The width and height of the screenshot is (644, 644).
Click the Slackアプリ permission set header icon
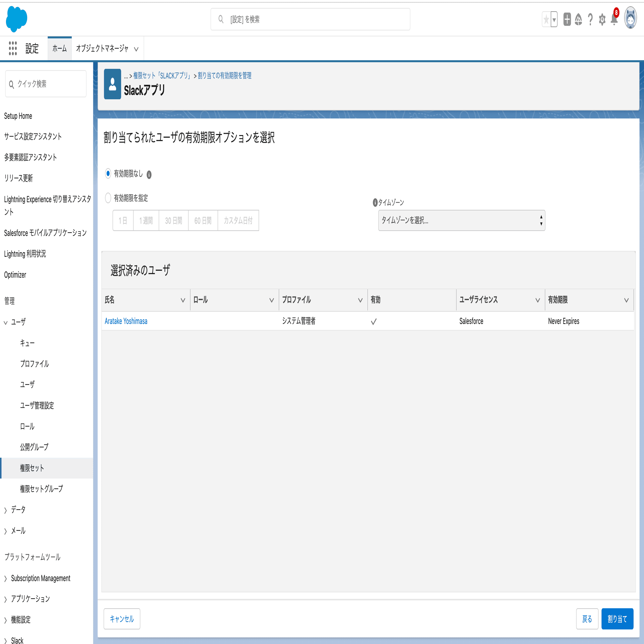click(112, 84)
